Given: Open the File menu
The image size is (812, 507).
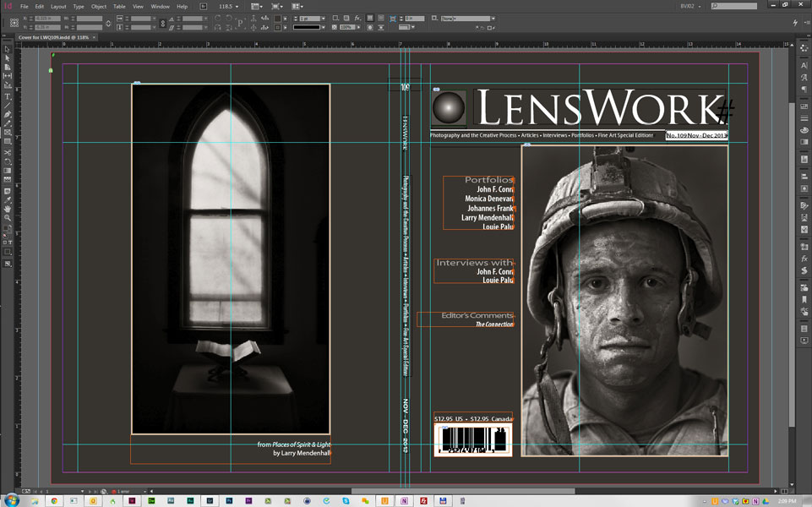Looking at the screenshot, I should (x=24, y=6).
